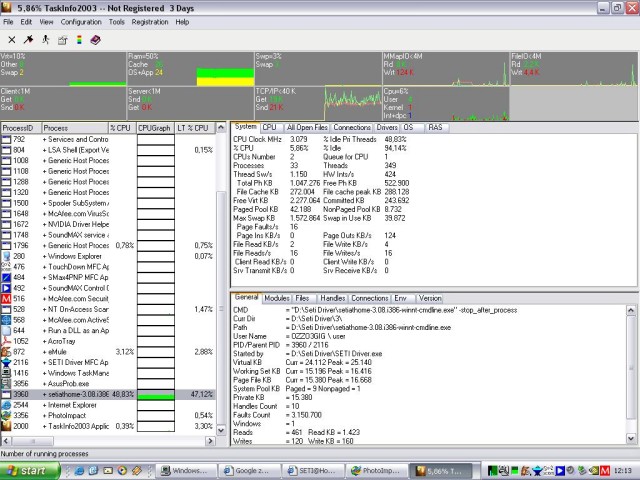Open the Modules tab
This screenshot has height=480, width=640.
(x=277, y=298)
